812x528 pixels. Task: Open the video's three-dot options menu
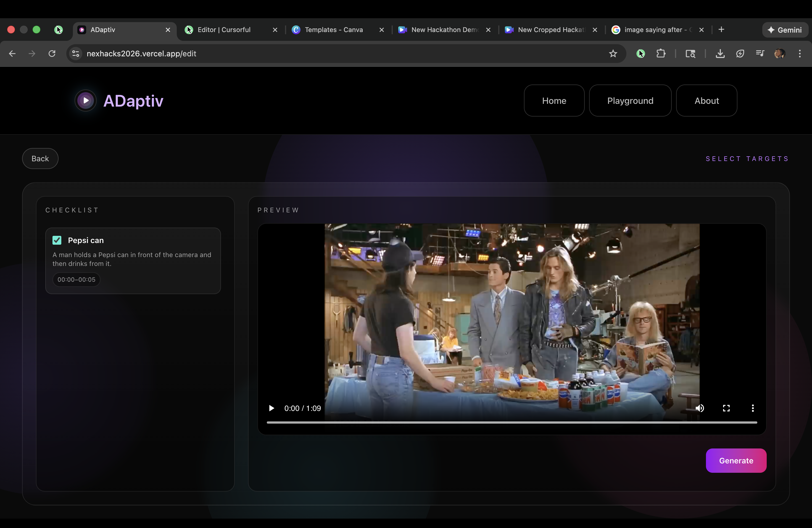tap(753, 408)
